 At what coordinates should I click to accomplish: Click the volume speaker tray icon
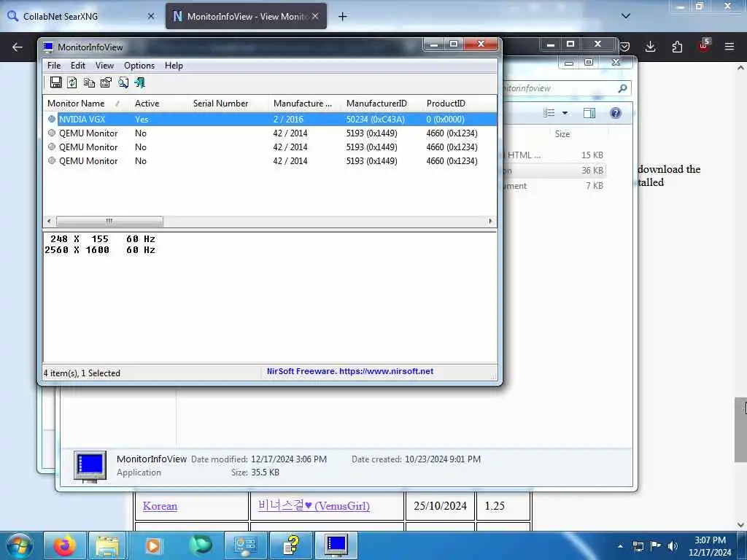pyautogui.click(x=673, y=546)
